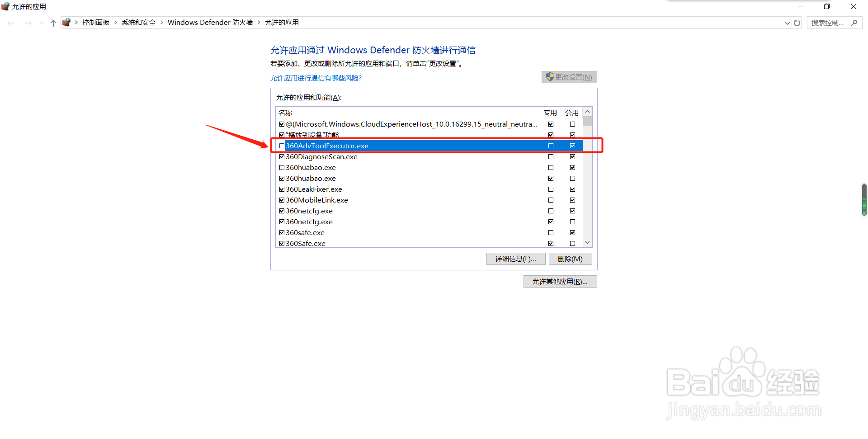Click the window title bar firewall icon

pos(5,6)
